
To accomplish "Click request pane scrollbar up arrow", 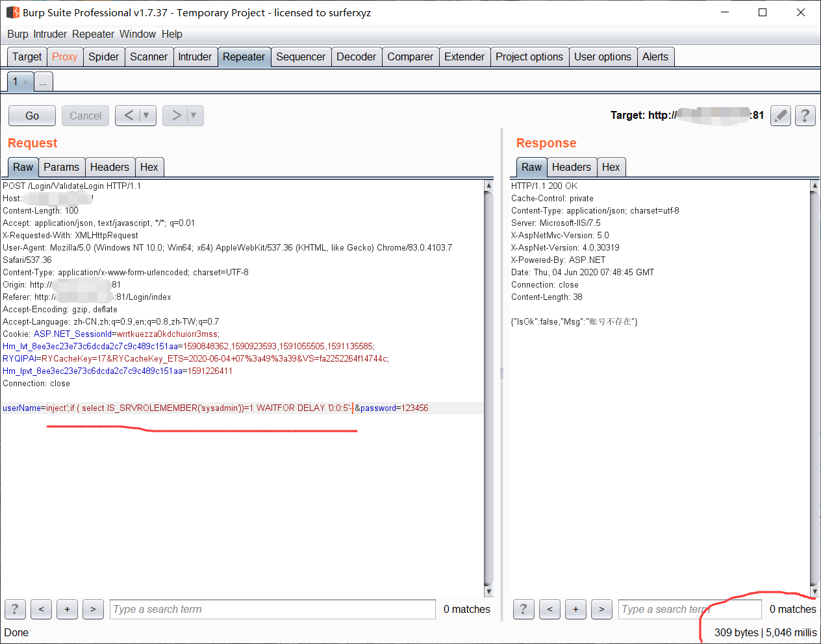I will point(488,186).
